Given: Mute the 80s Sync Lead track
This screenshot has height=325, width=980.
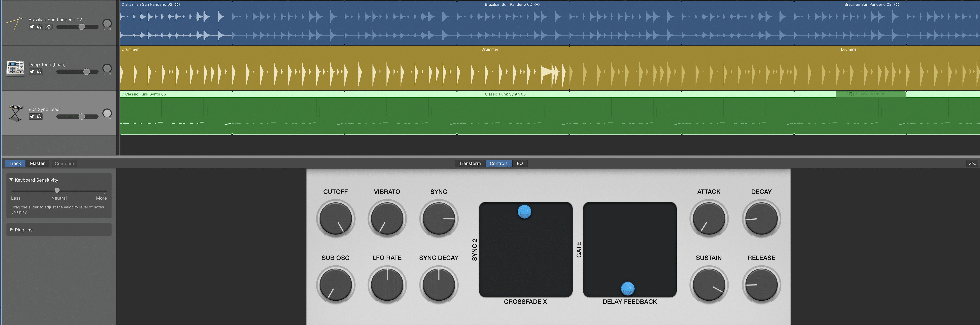Looking at the screenshot, I should (32, 117).
